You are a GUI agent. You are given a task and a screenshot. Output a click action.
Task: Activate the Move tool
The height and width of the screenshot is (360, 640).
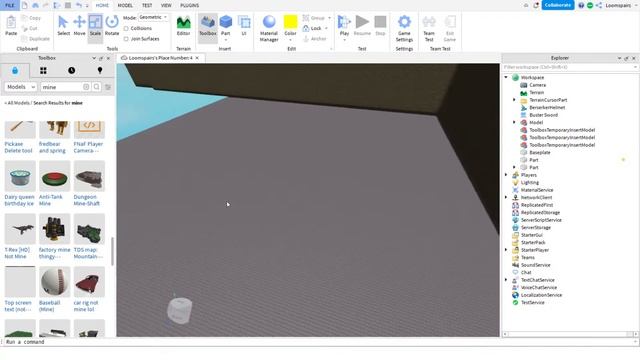coord(79,25)
